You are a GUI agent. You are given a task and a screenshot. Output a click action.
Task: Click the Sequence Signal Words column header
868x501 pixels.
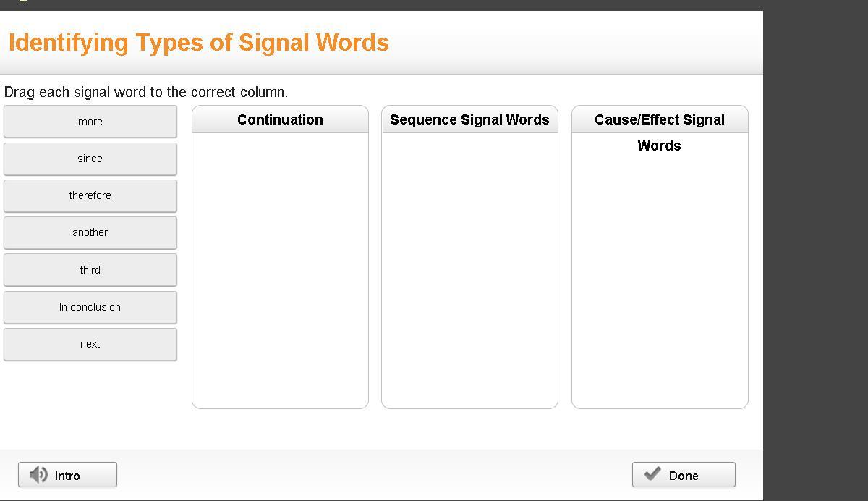coord(469,119)
